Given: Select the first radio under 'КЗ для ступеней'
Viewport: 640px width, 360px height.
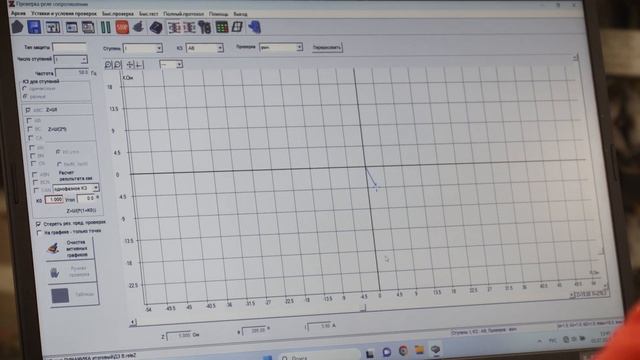Looking at the screenshot, I should [x=25, y=88].
